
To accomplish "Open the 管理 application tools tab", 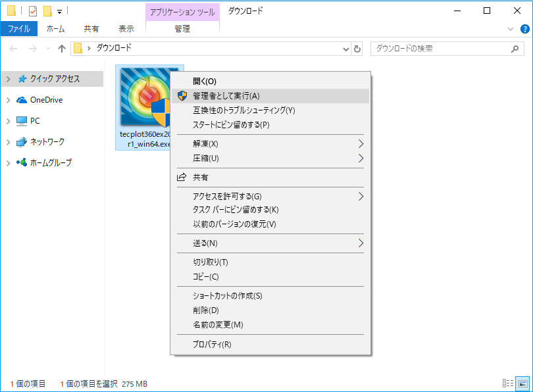I will [x=182, y=29].
